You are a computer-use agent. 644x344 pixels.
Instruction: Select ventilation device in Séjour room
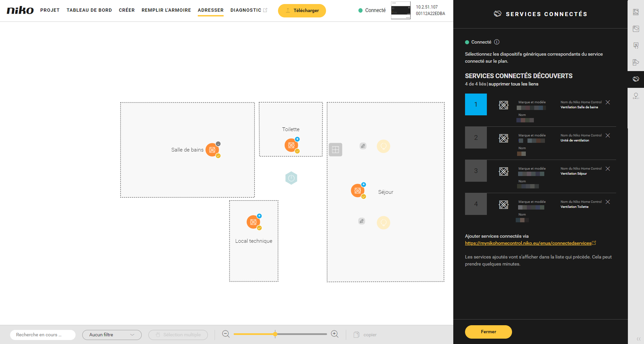358,190
